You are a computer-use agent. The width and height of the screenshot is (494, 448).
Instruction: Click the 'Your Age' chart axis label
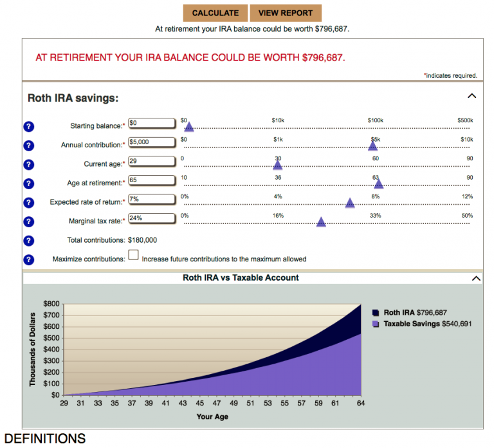tap(212, 417)
